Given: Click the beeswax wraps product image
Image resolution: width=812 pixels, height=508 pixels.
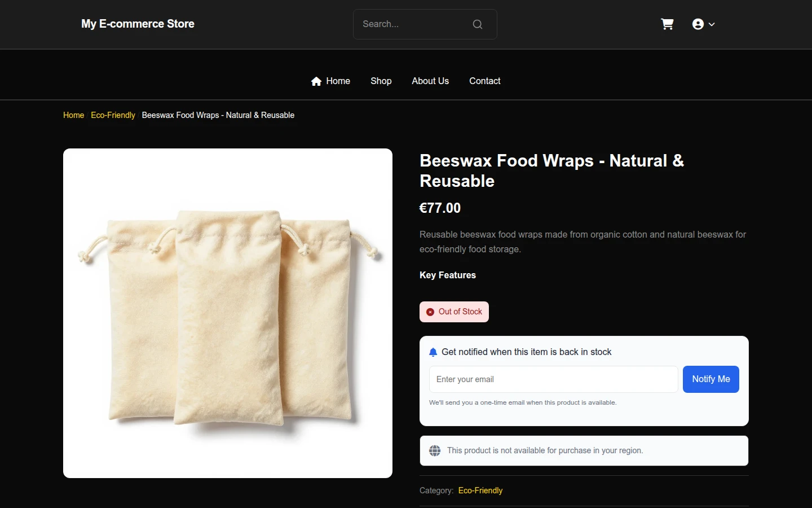Looking at the screenshot, I should (228, 313).
